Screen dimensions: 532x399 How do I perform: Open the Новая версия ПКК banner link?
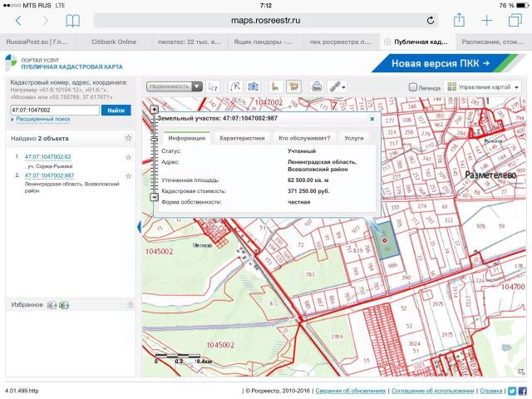[441, 63]
